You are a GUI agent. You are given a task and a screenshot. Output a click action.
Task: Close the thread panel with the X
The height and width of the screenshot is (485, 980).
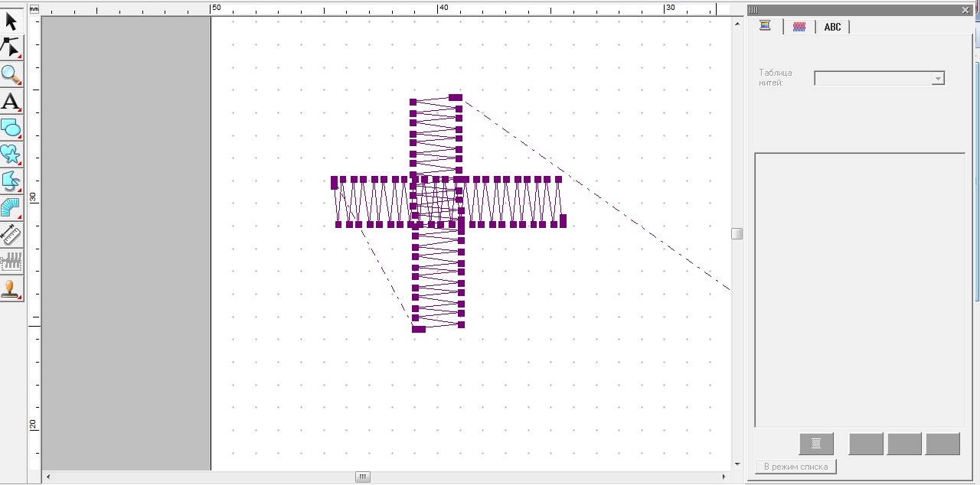965,10
